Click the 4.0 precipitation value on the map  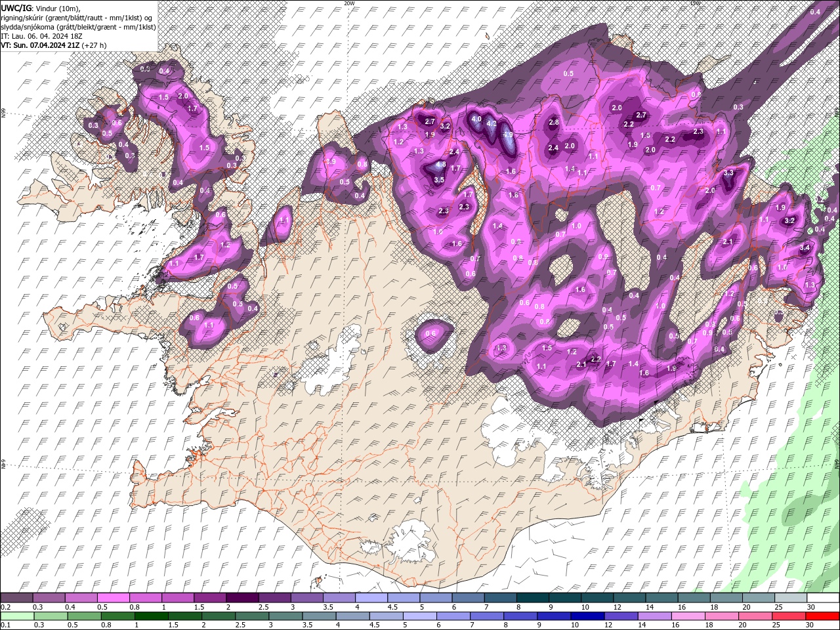(x=476, y=119)
